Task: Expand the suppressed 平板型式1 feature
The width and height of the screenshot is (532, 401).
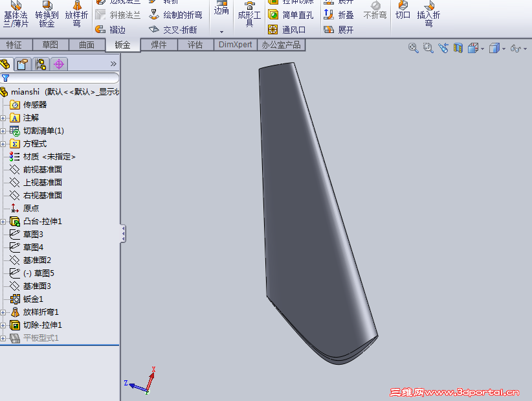Action: 3,339
